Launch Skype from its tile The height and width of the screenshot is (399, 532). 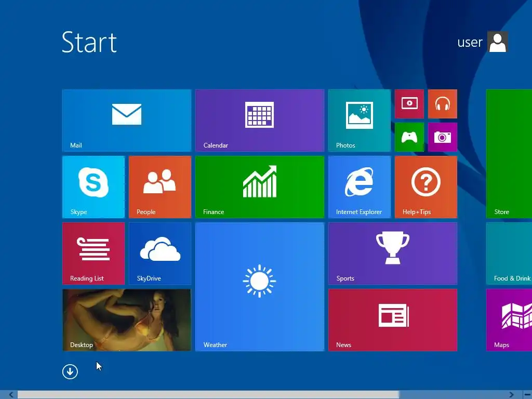[94, 187]
